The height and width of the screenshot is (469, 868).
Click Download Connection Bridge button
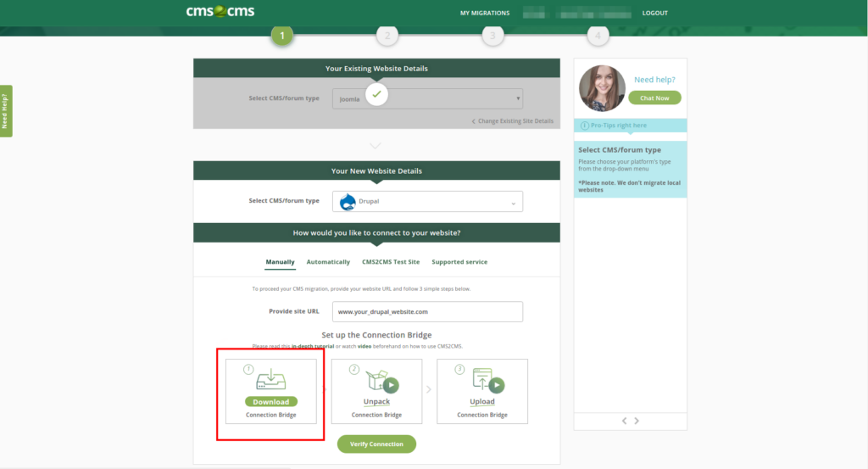(x=270, y=402)
